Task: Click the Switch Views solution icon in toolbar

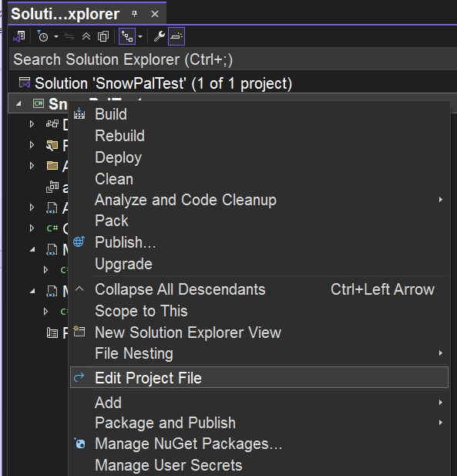Action: point(19,37)
